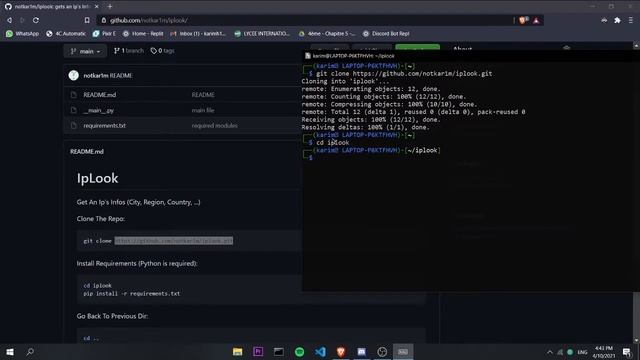The image size is (640, 360).
Task: Click the bookmark page icon
Action: click(87, 20)
